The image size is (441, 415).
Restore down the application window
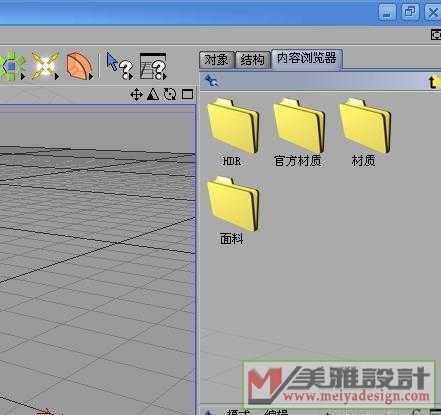[410, 13]
